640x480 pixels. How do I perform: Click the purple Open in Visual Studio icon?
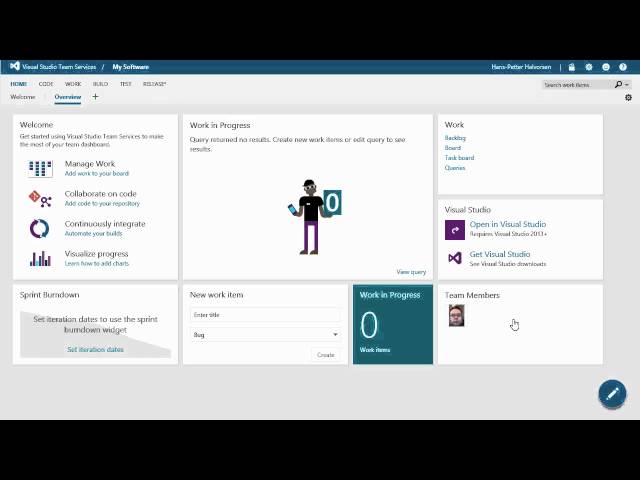[455, 230]
